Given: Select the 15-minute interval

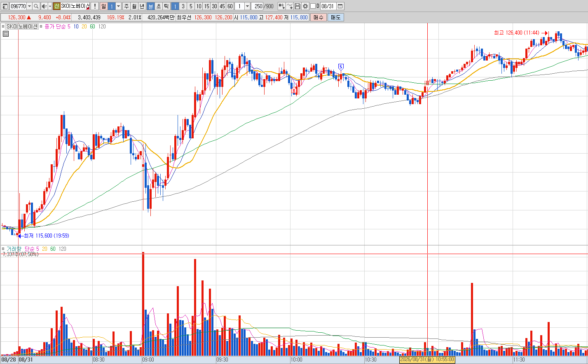Looking at the screenshot, I should pyautogui.click(x=206, y=6).
